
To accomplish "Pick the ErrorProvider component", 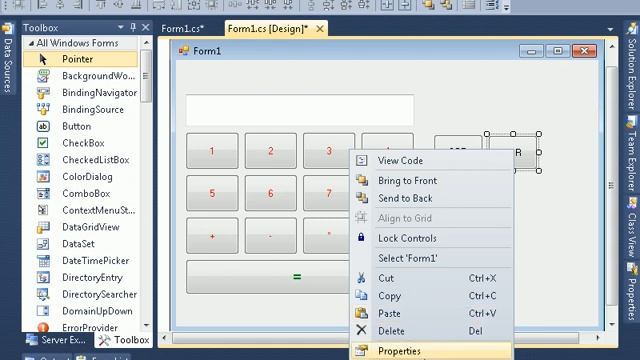I will [80, 327].
